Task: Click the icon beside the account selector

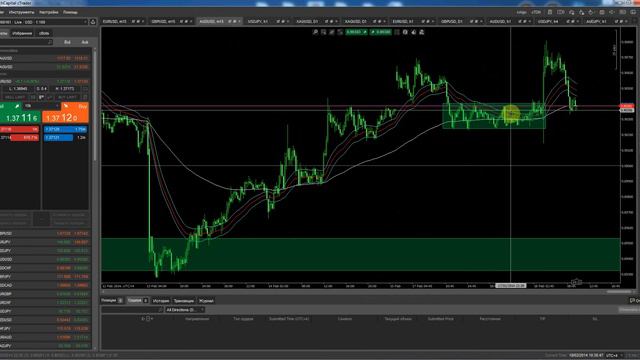Action: click(x=93, y=22)
